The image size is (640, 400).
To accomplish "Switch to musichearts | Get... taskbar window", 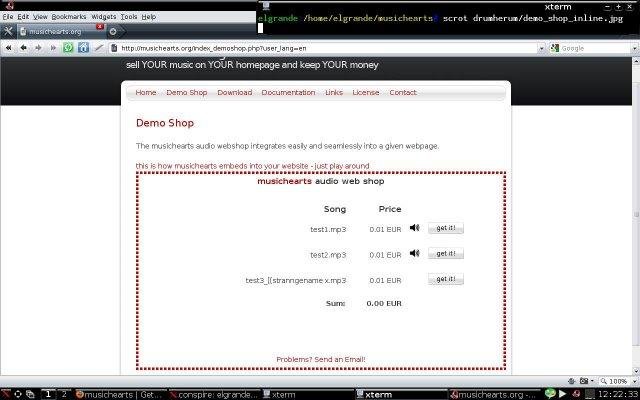I will (x=119, y=395).
